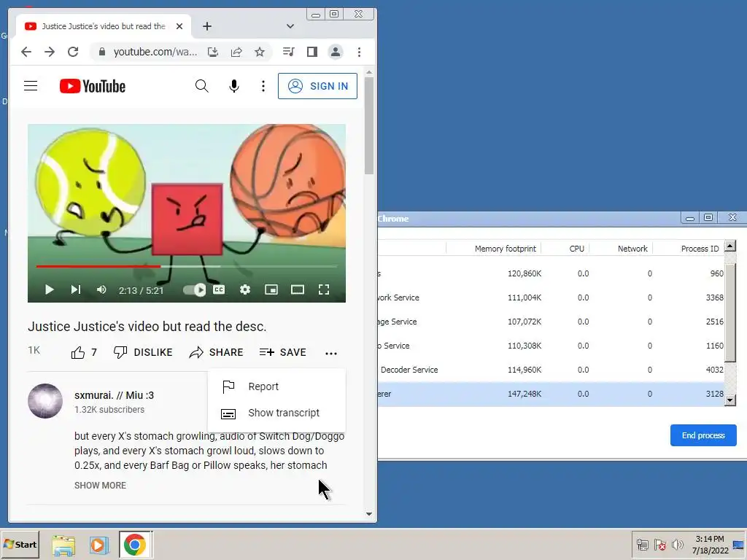Close the Justice Justice's video tab

[x=179, y=26]
